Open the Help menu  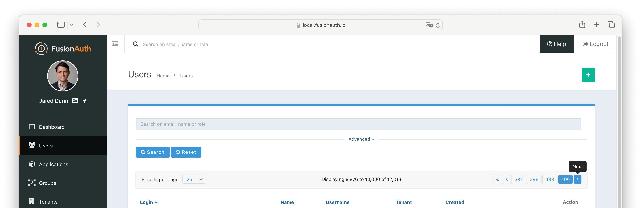(556, 44)
